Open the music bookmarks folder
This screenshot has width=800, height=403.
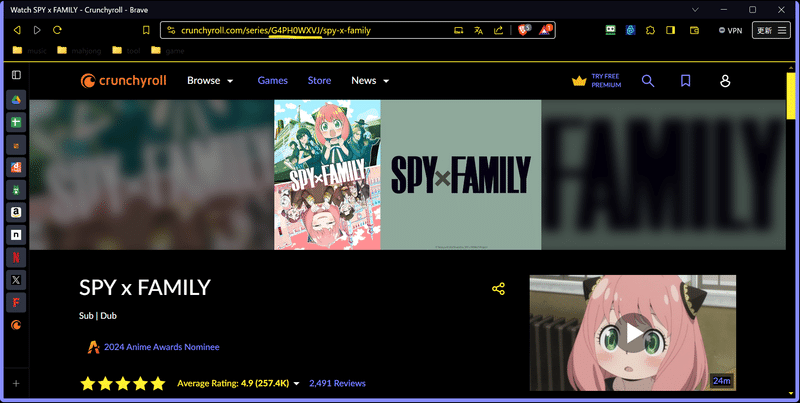click(x=30, y=51)
